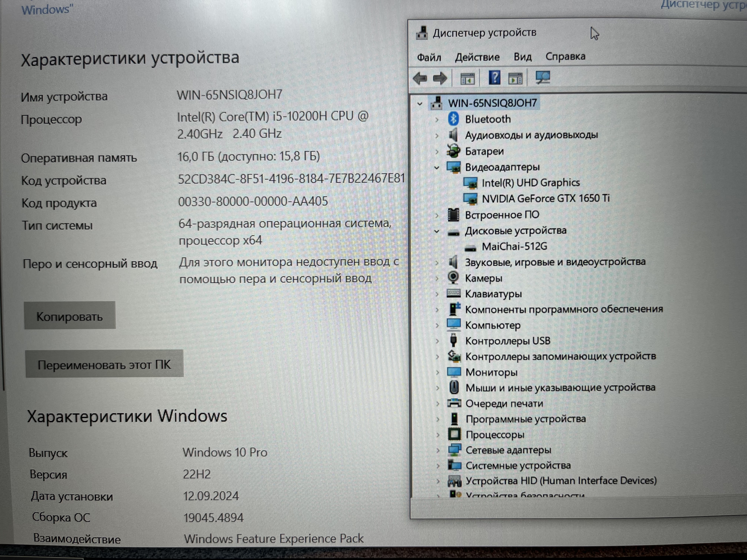Open the Действие menu
The image size is (747, 560).
pos(477,57)
